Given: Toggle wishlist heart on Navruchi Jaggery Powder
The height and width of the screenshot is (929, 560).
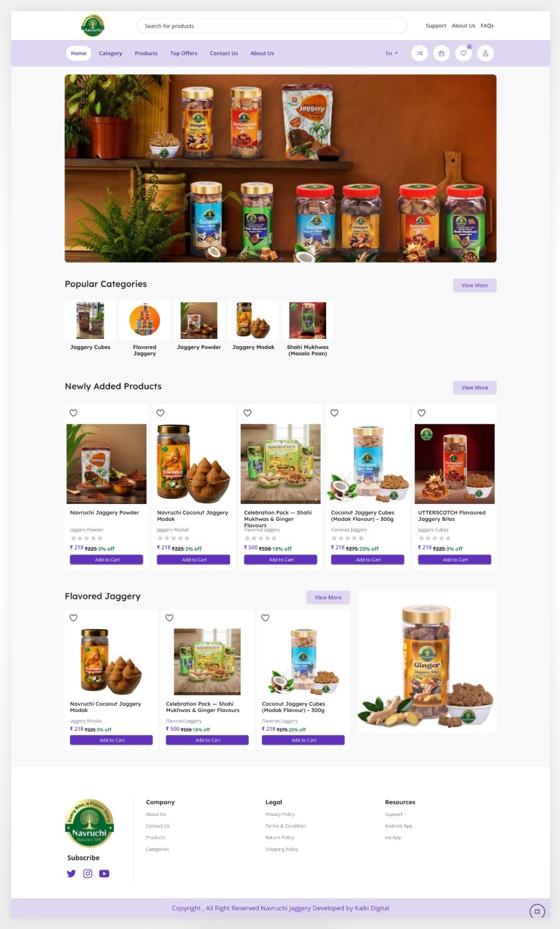Looking at the screenshot, I should pyautogui.click(x=73, y=413).
